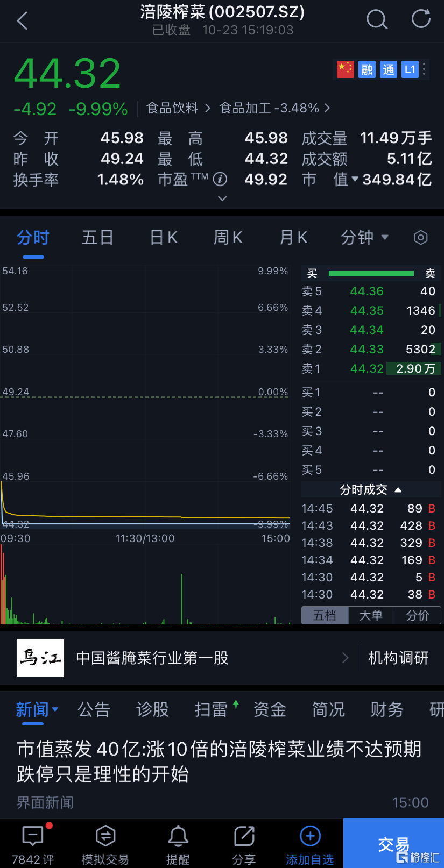Go back using the top-left arrow
Screen dimensions: 444x868
[22, 21]
